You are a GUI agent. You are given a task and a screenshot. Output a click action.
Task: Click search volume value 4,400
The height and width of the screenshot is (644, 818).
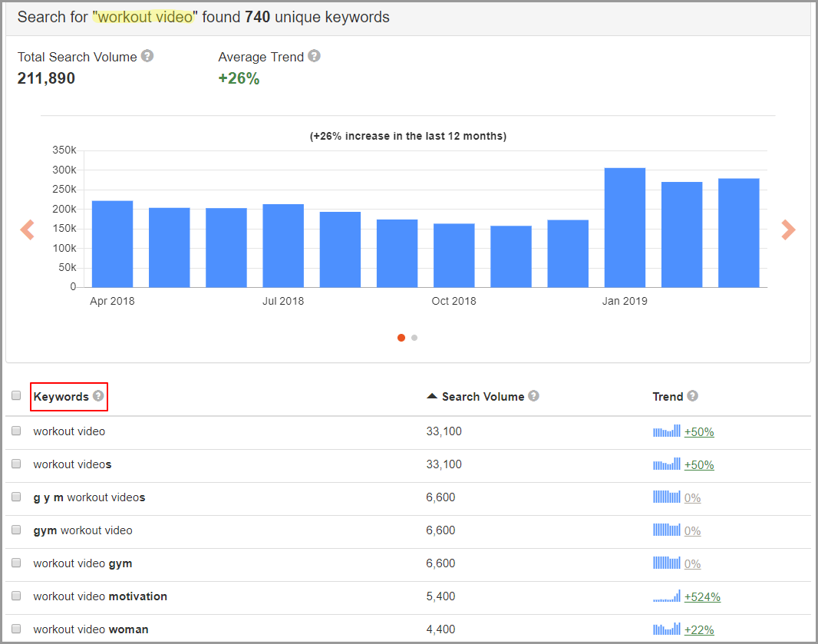440,629
